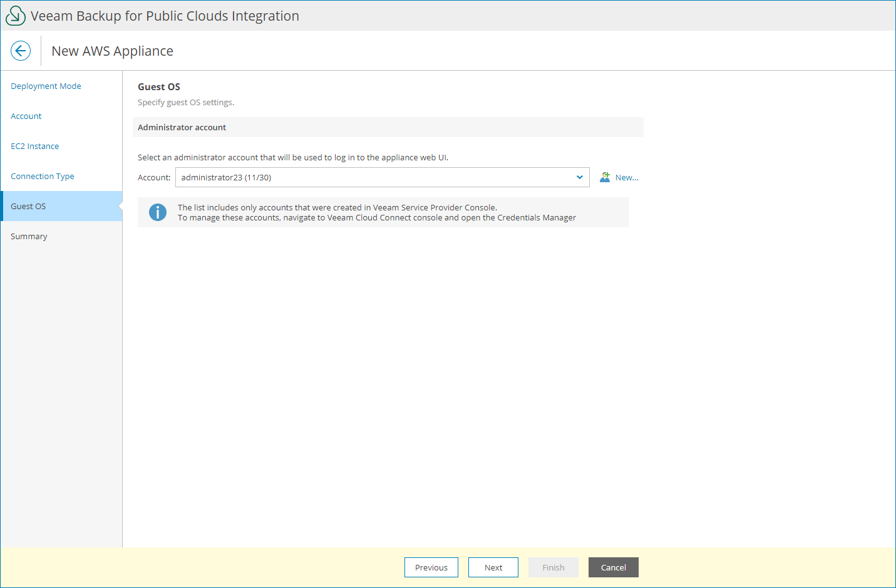Click the Next button
Viewport: 896px width, 588px height.
[x=493, y=567]
